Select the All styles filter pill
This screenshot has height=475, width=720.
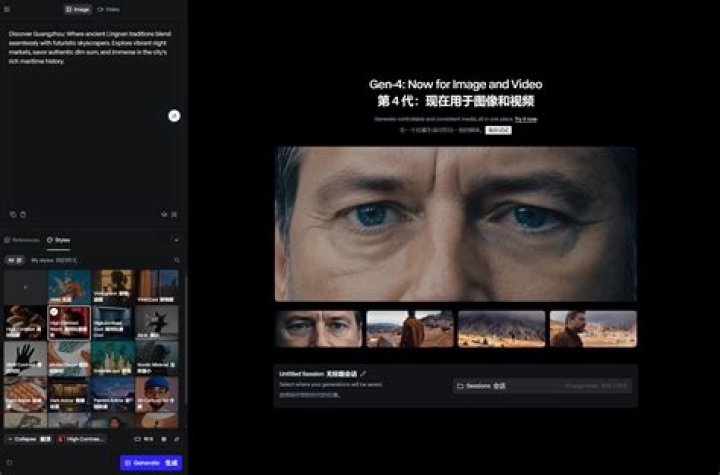click(x=14, y=260)
